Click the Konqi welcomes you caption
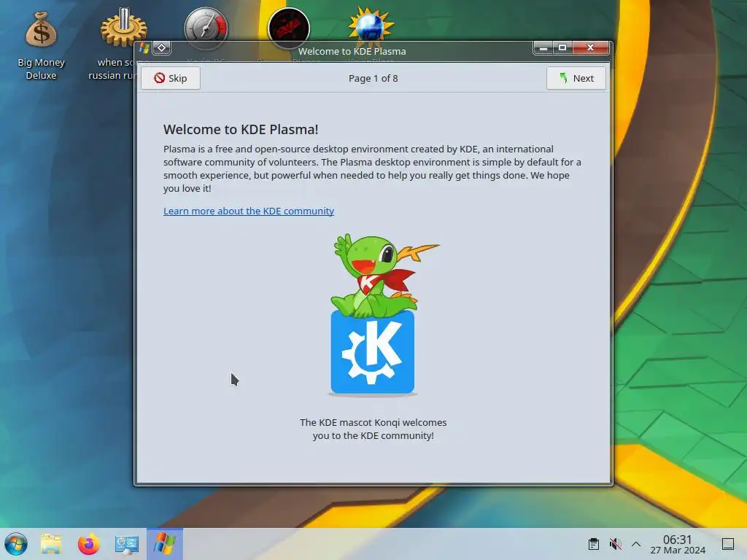 tap(373, 429)
